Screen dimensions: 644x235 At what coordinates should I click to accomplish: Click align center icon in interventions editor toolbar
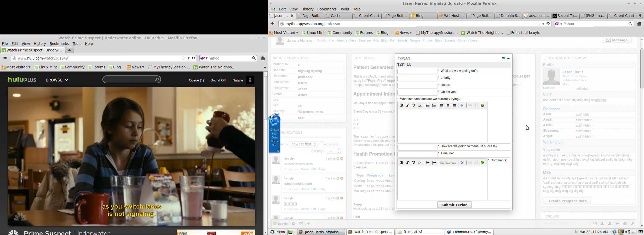point(448,105)
